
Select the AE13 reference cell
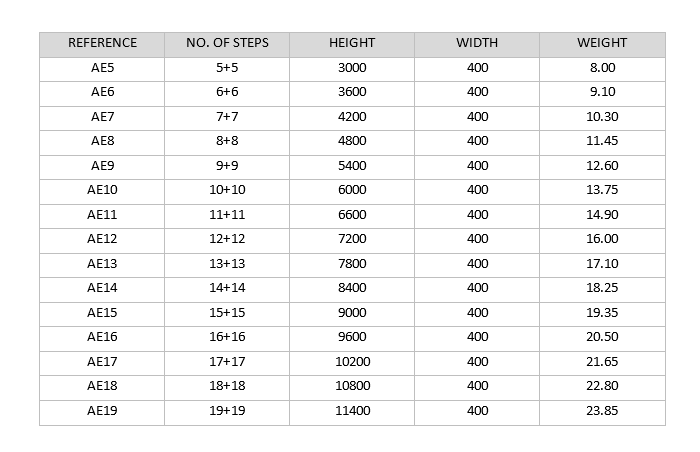click(102, 264)
